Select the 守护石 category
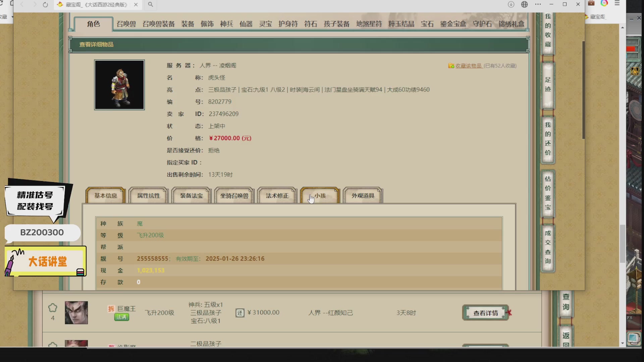Screen dimensions: 644x362 (x=482, y=24)
